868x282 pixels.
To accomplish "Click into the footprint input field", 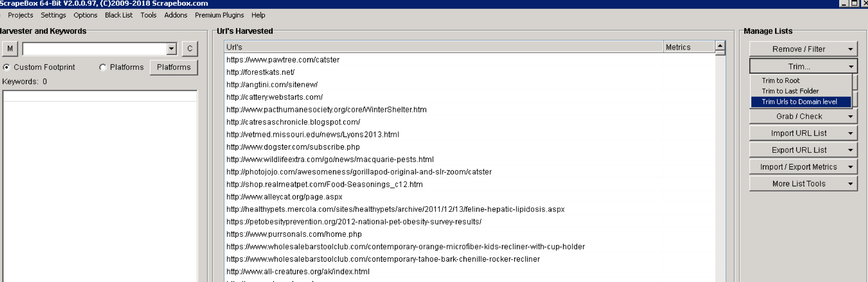I will (95, 49).
